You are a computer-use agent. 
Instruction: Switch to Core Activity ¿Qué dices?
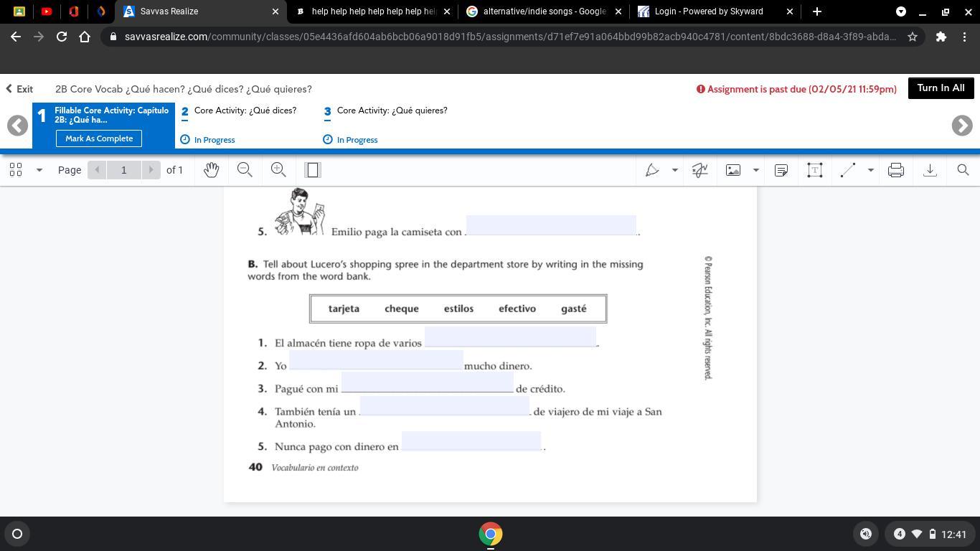(245, 110)
